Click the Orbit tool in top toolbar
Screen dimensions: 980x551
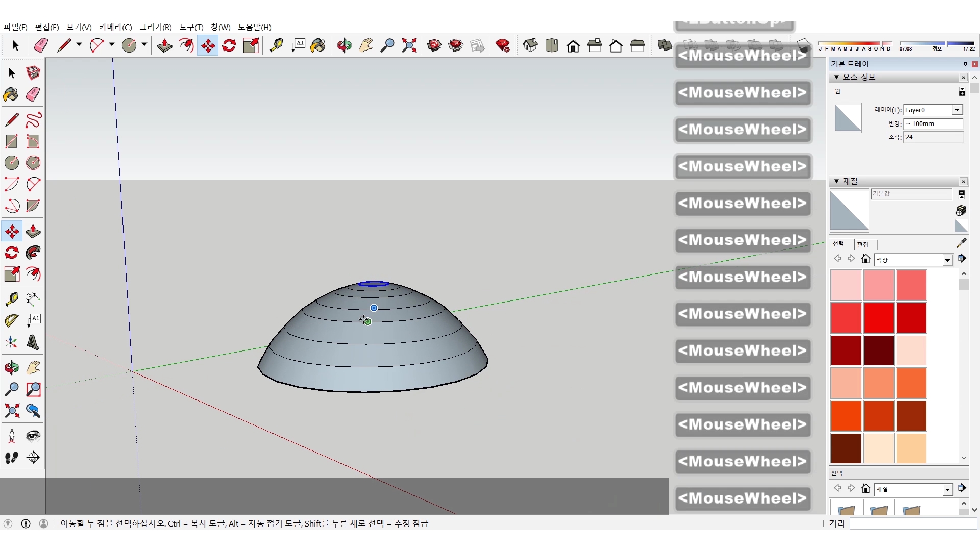[x=344, y=46]
